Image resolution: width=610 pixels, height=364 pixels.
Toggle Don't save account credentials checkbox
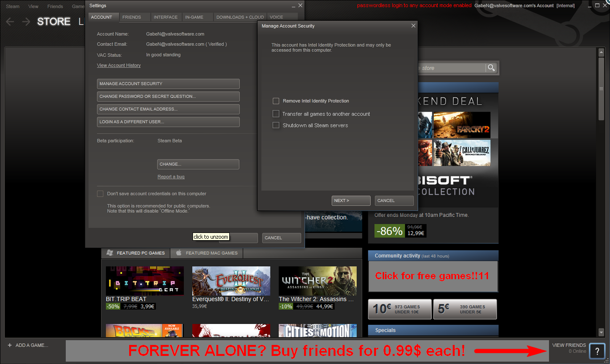tap(100, 193)
